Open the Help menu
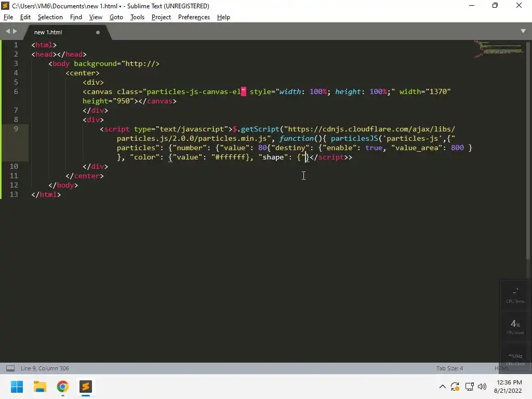 tap(223, 17)
